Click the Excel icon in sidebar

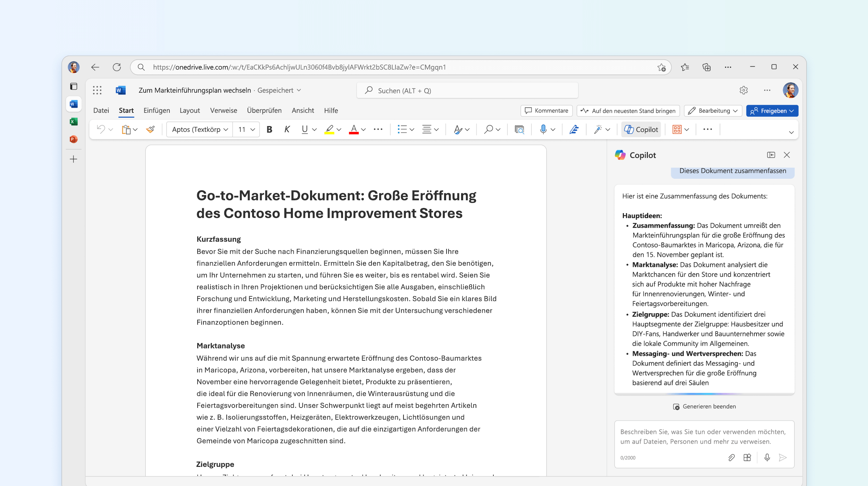[x=74, y=121]
